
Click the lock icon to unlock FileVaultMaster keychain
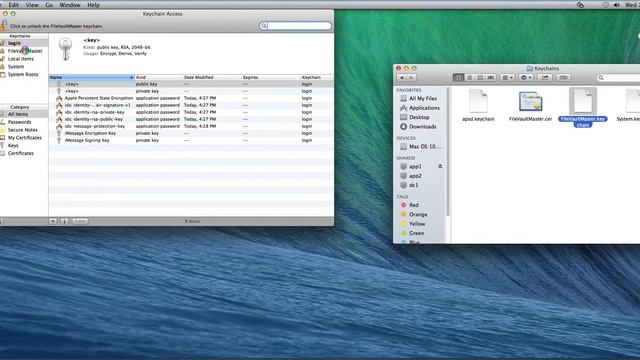(3, 26)
